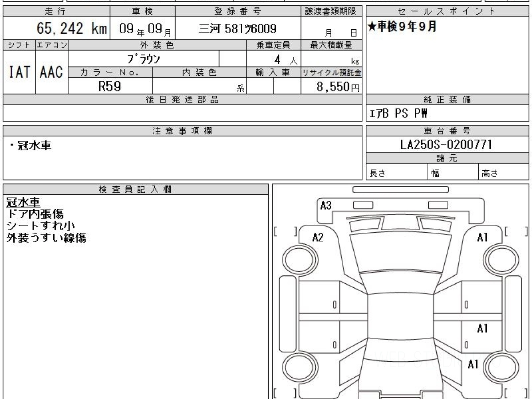
Task: Click the 高さ dimension cell
Action: (504, 172)
